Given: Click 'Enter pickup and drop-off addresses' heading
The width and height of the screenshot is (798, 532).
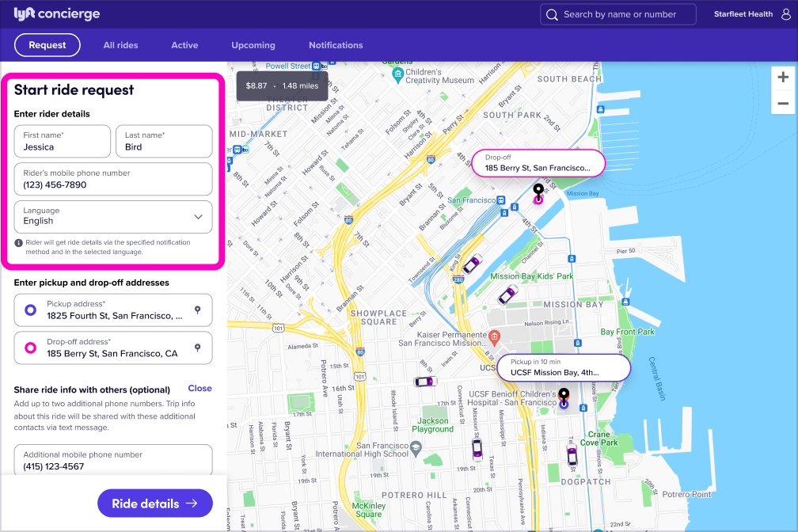Looking at the screenshot, I should tap(92, 283).
